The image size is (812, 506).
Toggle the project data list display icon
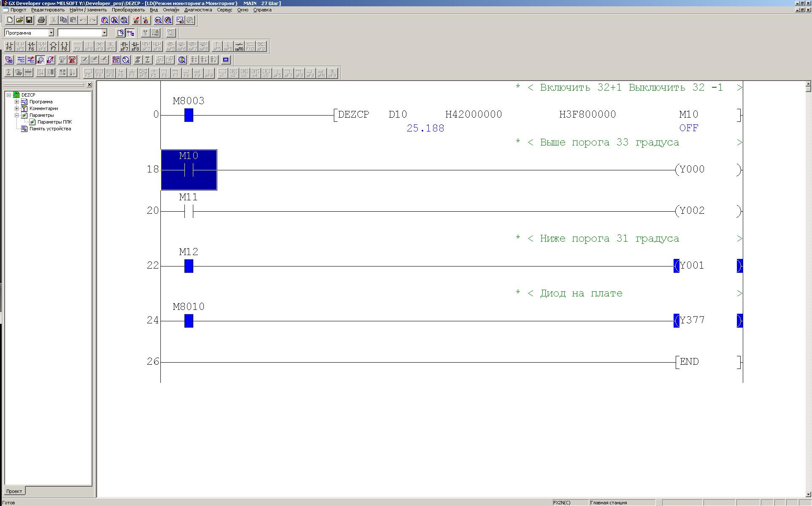tap(130, 32)
